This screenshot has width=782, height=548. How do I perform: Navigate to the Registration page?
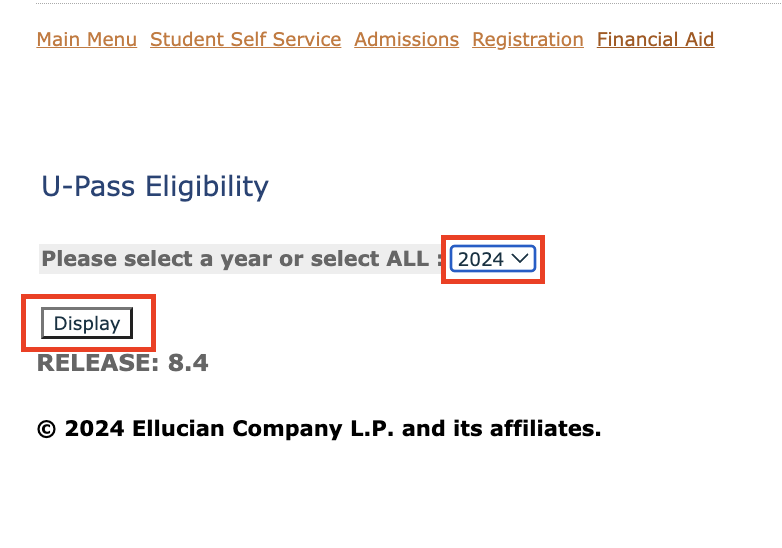pos(527,40)
